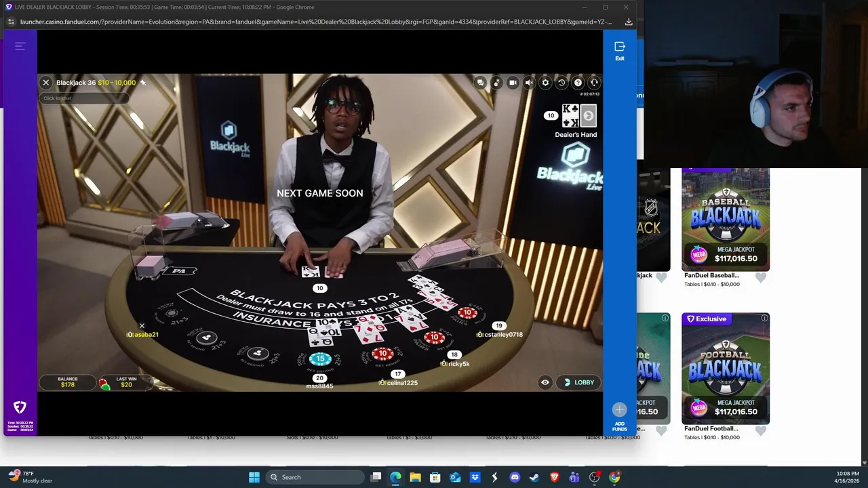Close the Blackjack 36 table with X

(46, 83)
